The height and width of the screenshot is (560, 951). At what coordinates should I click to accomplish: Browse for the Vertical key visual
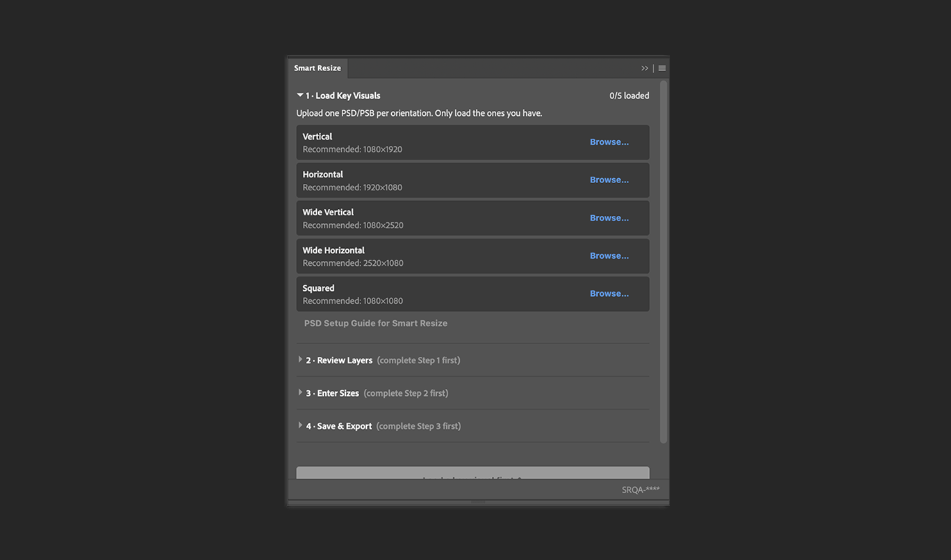pyautogui.click(x=609, y=142)
